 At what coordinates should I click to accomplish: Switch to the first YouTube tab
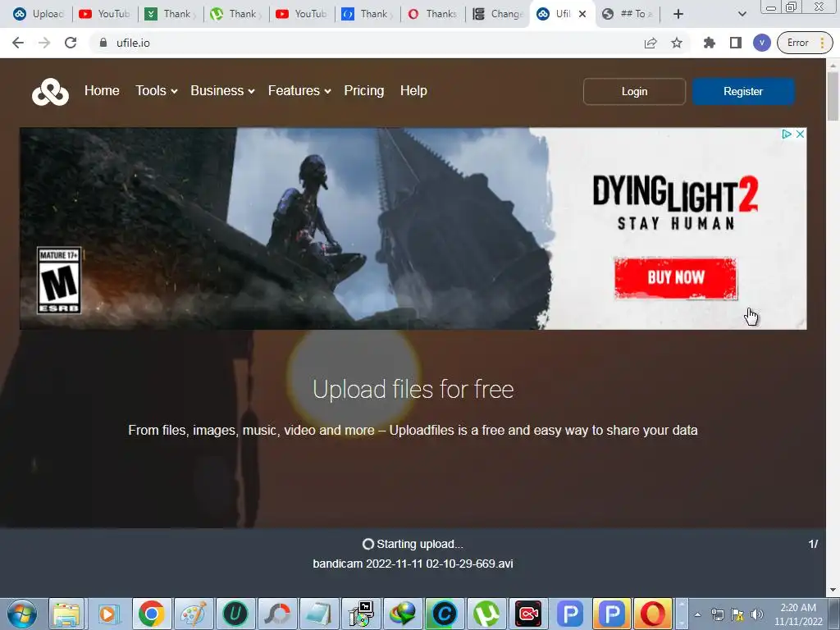tap(104, 14)
